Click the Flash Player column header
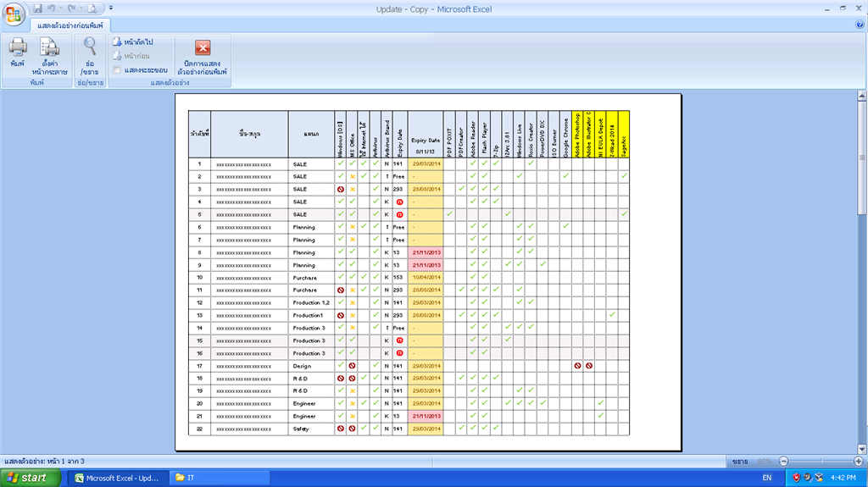The width and height of the screenshot is (868, 487). [x=484, y=135]
